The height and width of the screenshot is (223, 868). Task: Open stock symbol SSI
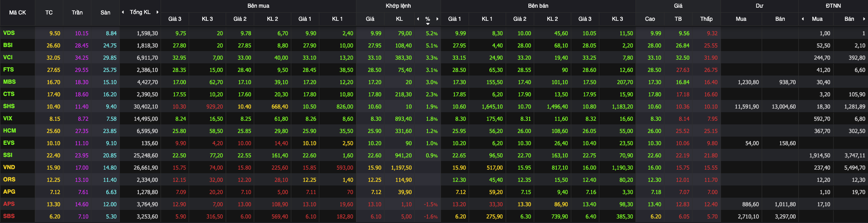8,155
